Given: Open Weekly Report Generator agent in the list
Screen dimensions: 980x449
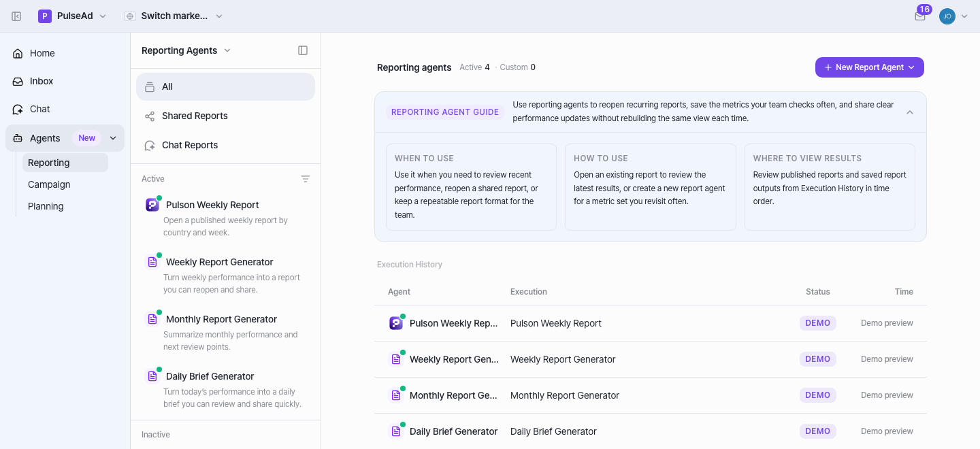Looking at the screenshot, I should (x=225, y=274).
